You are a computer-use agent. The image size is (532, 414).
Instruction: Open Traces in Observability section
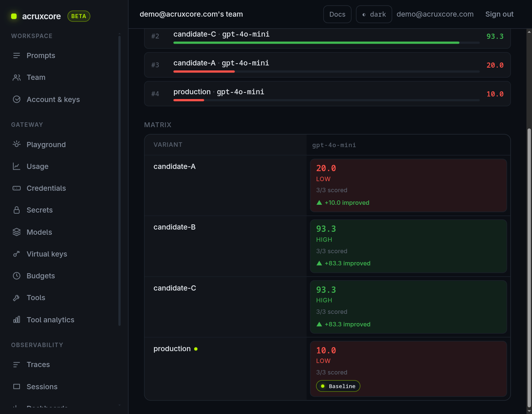pyautogui.click(x=38, y=364)
